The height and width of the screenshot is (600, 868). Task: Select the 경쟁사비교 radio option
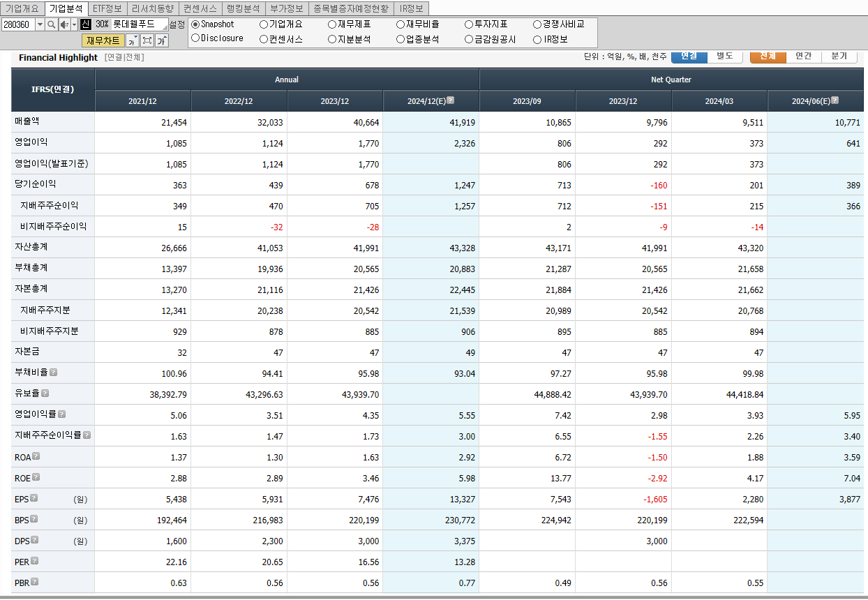(537, 24)
